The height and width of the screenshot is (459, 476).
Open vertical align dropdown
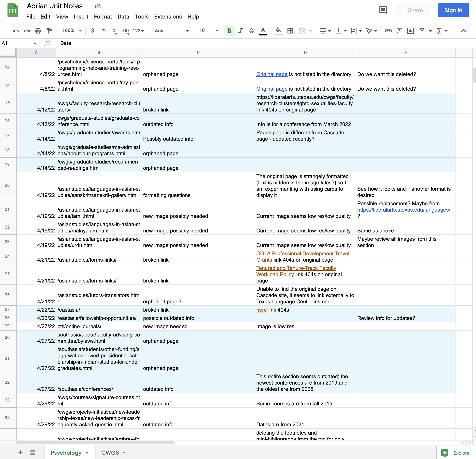pos(341,31)
